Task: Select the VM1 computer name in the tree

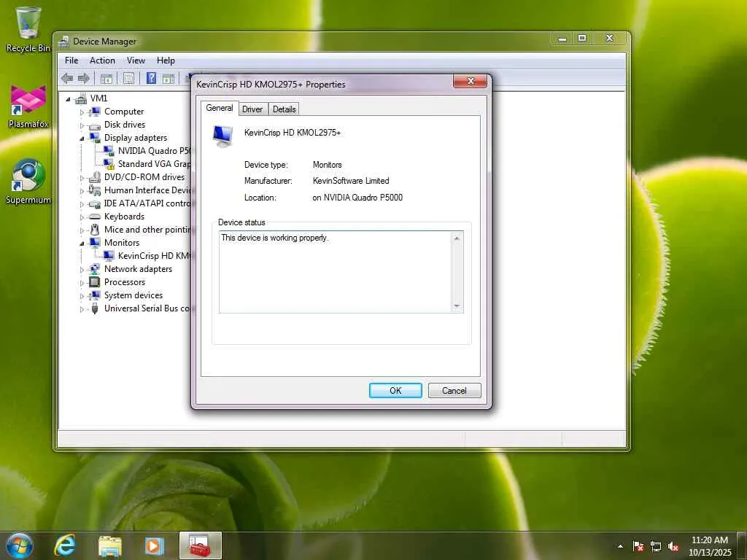Action: point(98,98)
